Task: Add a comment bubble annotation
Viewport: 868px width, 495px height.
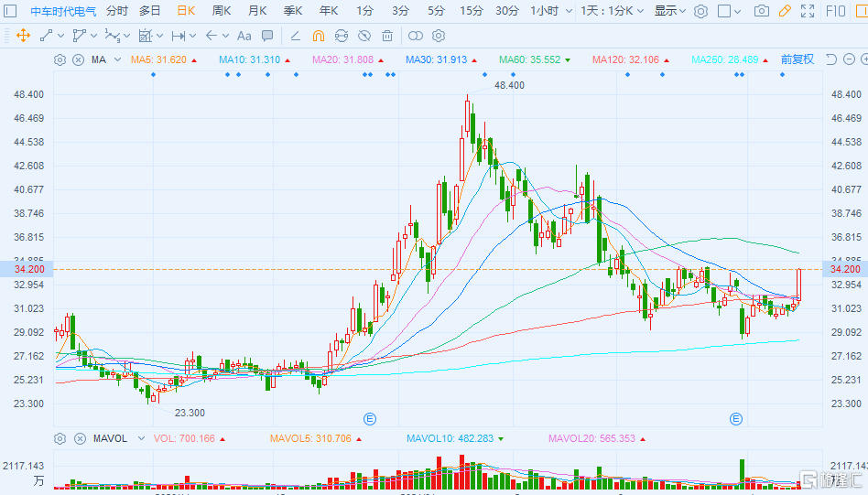Action: pyautogui.click(x=266, y=36)
